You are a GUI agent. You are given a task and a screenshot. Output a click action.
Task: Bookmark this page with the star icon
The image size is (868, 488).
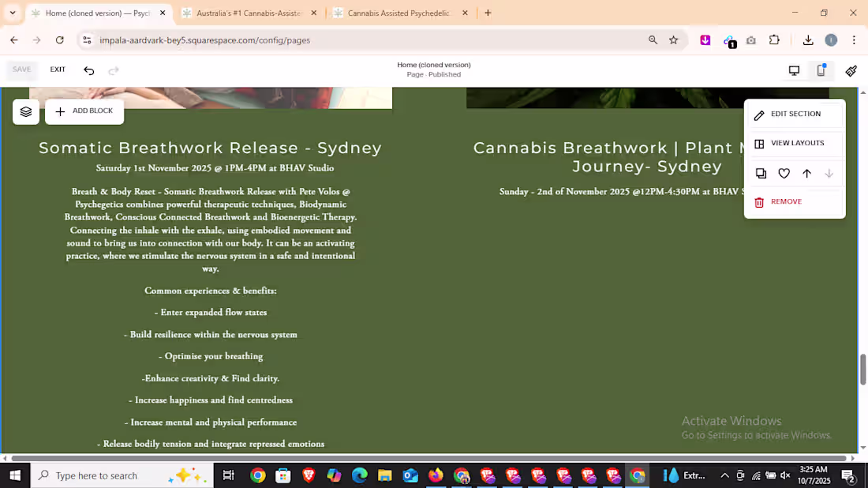pyautogui.click(x=674, y=40)
